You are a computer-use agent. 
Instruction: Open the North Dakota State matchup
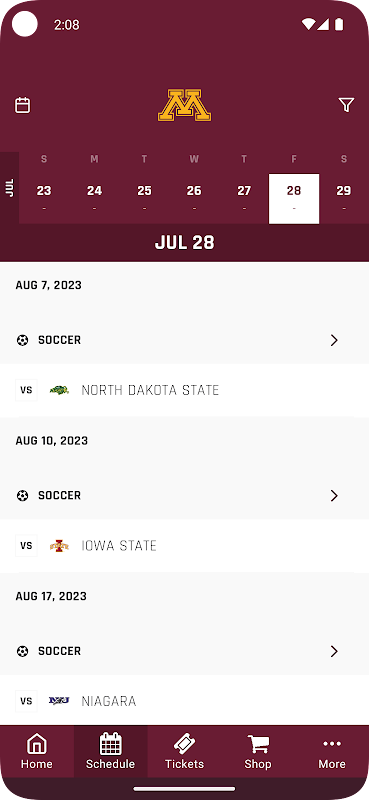(x=184, y=390)
